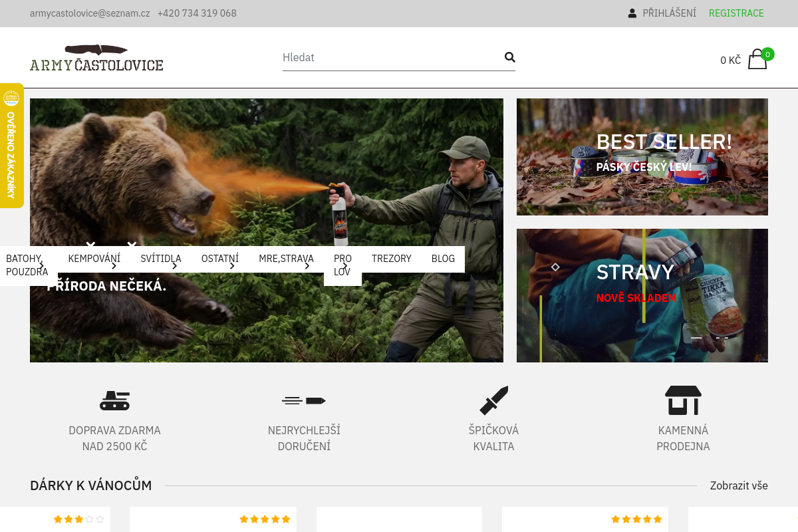Click the Hledat search field
The width and height of the screenshot is (798, 532).
point(392,57)
